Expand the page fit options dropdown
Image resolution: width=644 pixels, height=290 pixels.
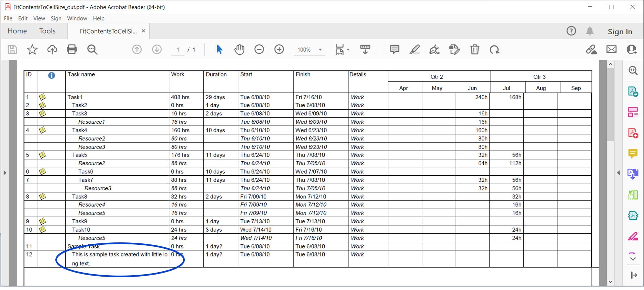[x=348, y=50]
